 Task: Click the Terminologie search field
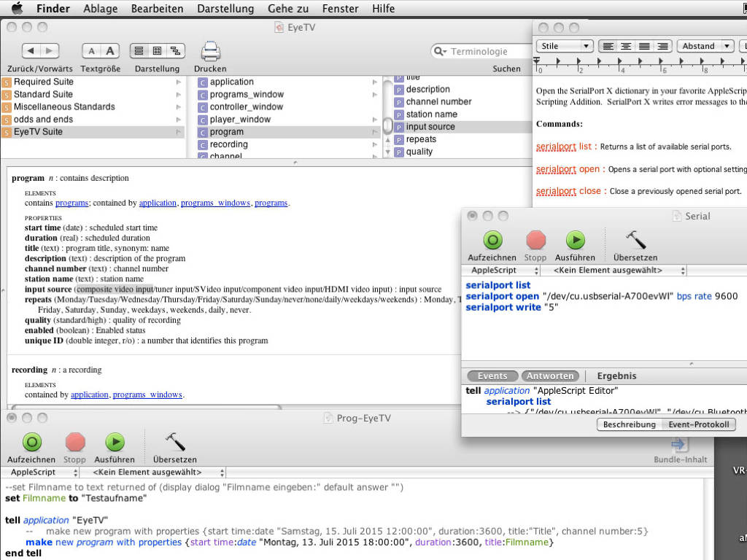pyautogui.click(x=481, y=51)
